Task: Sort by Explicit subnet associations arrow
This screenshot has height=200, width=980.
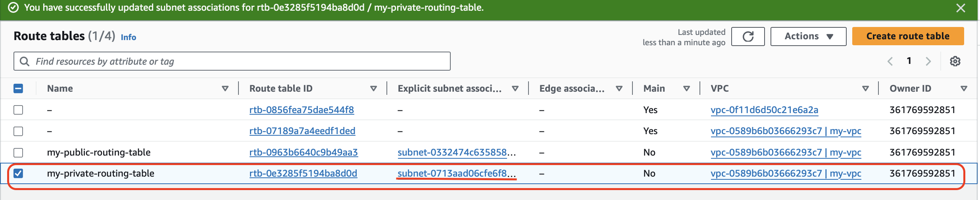Action: 515,88
